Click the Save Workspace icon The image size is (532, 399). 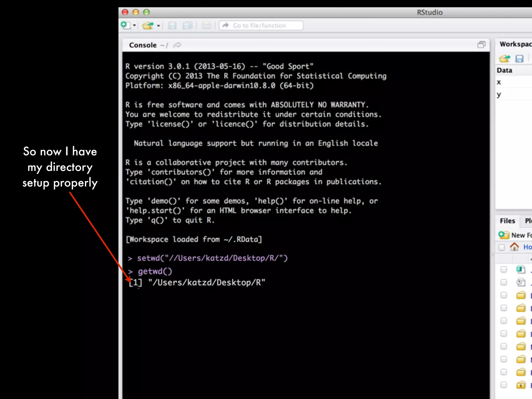point(519,59)
